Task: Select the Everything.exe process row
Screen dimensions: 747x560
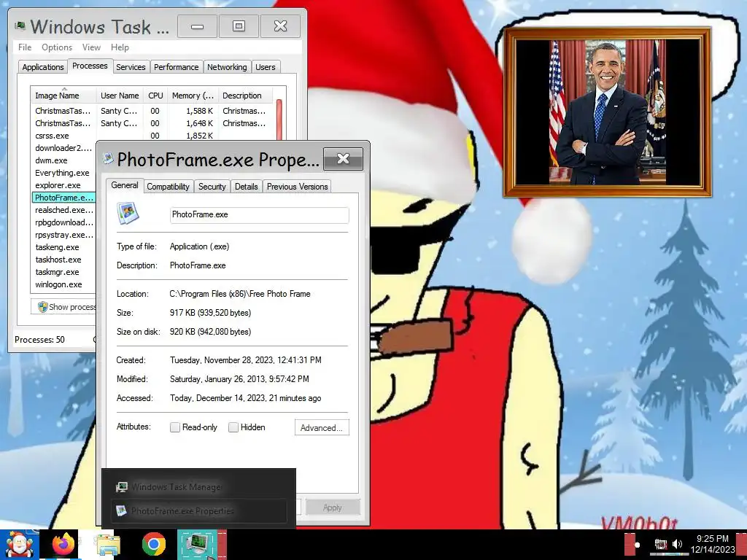Action: tap(64, 173)
